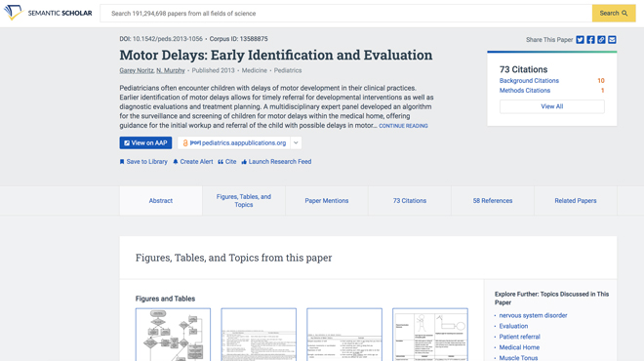Viewport: 644px width, 361px height.
Task: Open author N. Murphy page
Action: click(171, 70)
